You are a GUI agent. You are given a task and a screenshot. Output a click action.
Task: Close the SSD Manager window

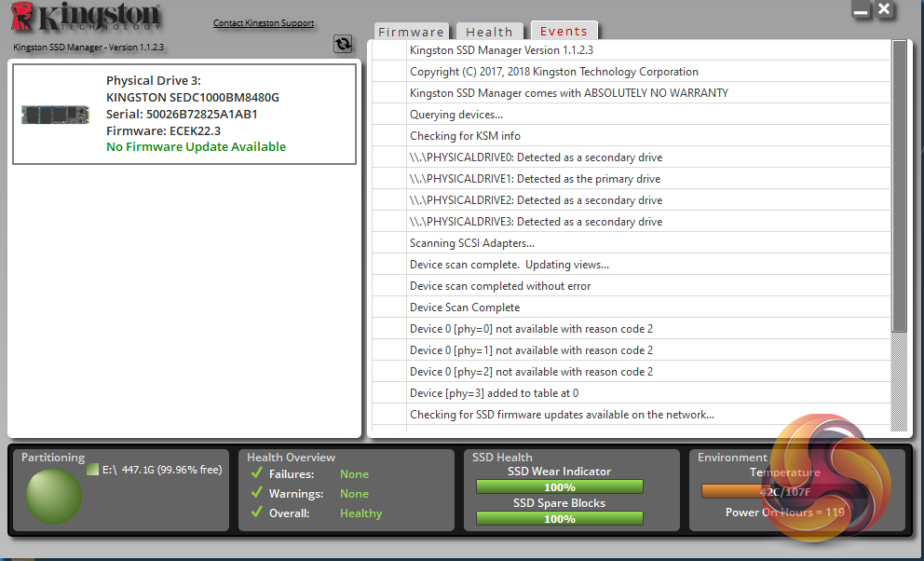coord(884,8)
